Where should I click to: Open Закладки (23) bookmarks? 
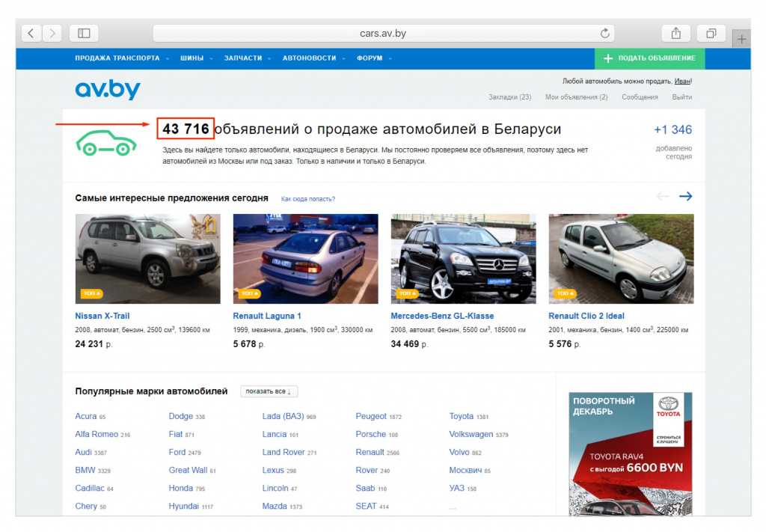click(509, 97)
